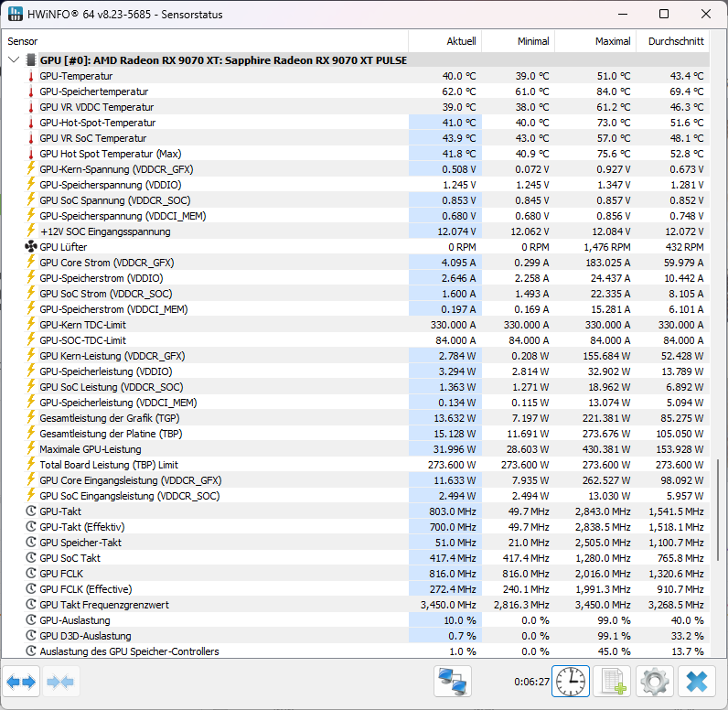Select GPU Core Eingangsleistung (VDDCR_GFX) row
This screenshot has width=728, height=710.
[x=367, y=480]
